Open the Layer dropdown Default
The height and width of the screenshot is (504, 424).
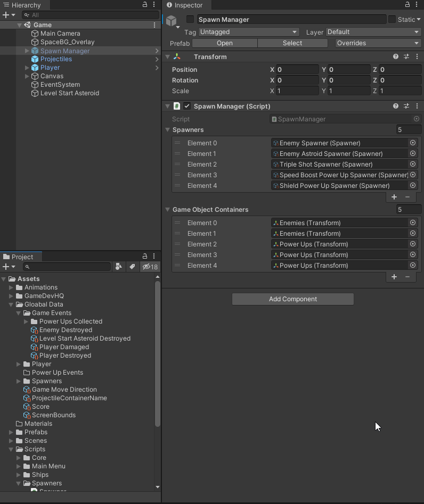(373, 32)
